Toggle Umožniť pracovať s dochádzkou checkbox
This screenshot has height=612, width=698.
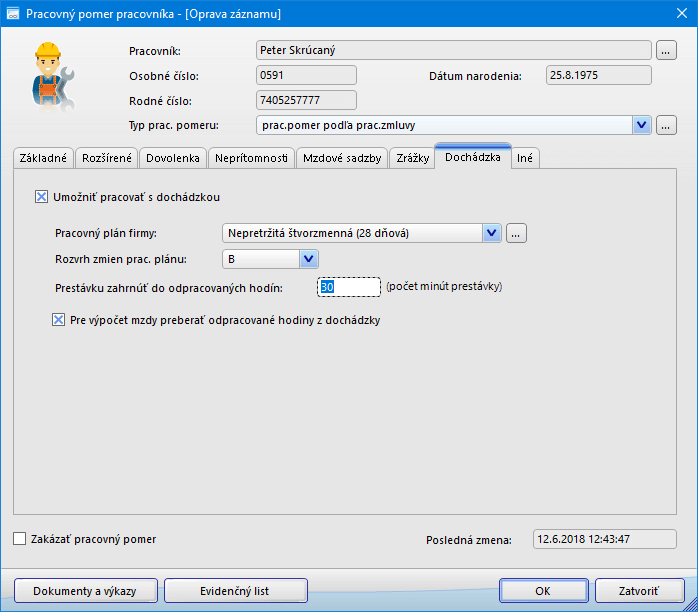coord(41,197)
